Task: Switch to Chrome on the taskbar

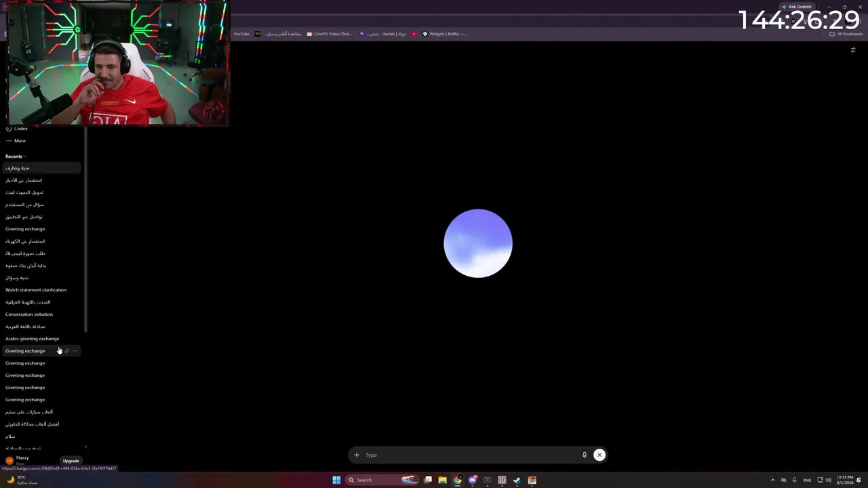Action: (x=458, y=480)
